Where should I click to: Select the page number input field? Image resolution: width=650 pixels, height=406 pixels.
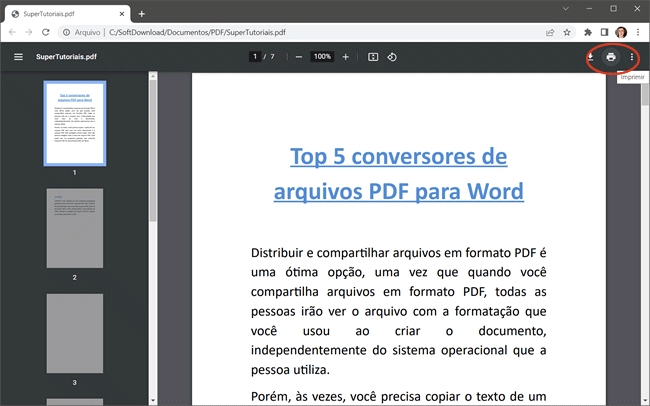256,57
